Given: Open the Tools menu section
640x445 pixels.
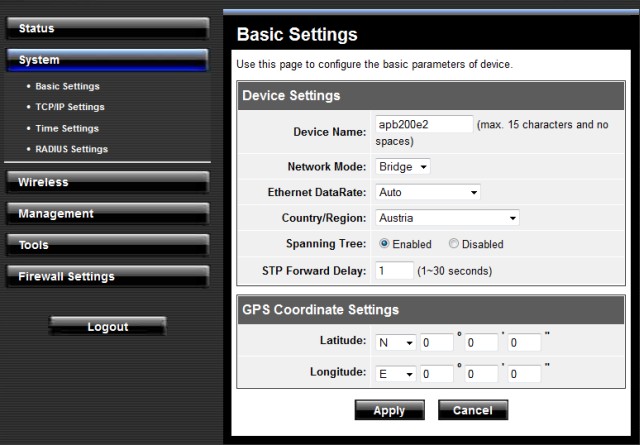Looking at the screenshot, I should [x=107, y=245].
